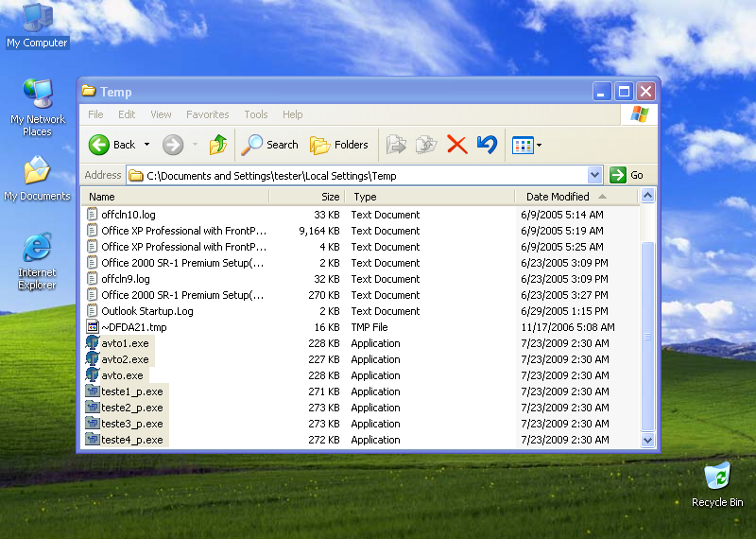Open the Forward history dropdown arrow

195,145
